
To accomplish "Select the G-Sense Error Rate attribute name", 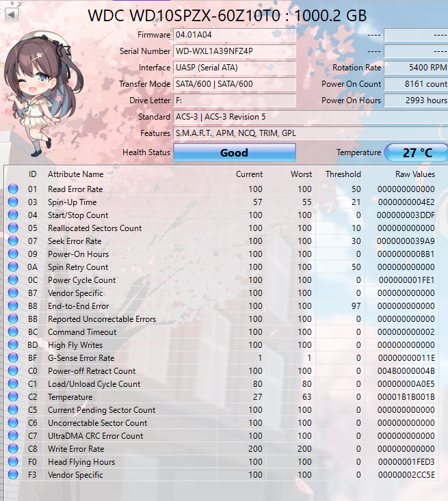I will point(81,358).
